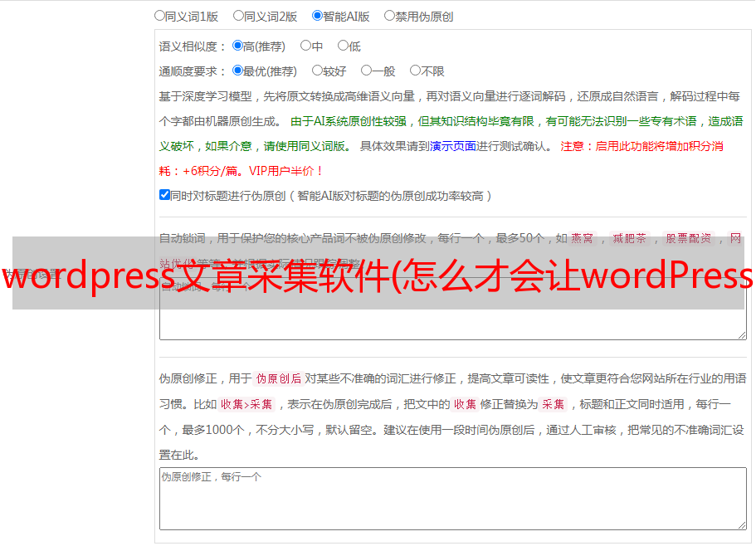Set 通顺度要求 to 不限
Screen dimensions: 756x546
click(x=415, y=71)
